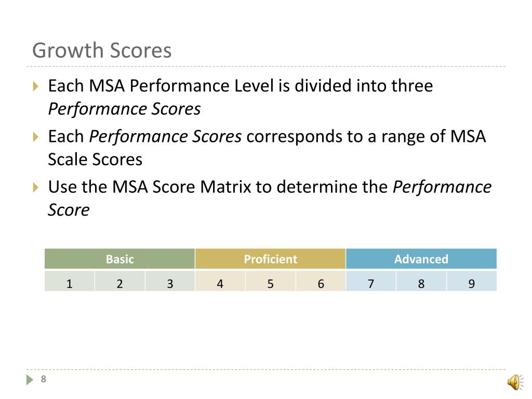
Task: Select the Proficient header cell
Action: point(270,259)
